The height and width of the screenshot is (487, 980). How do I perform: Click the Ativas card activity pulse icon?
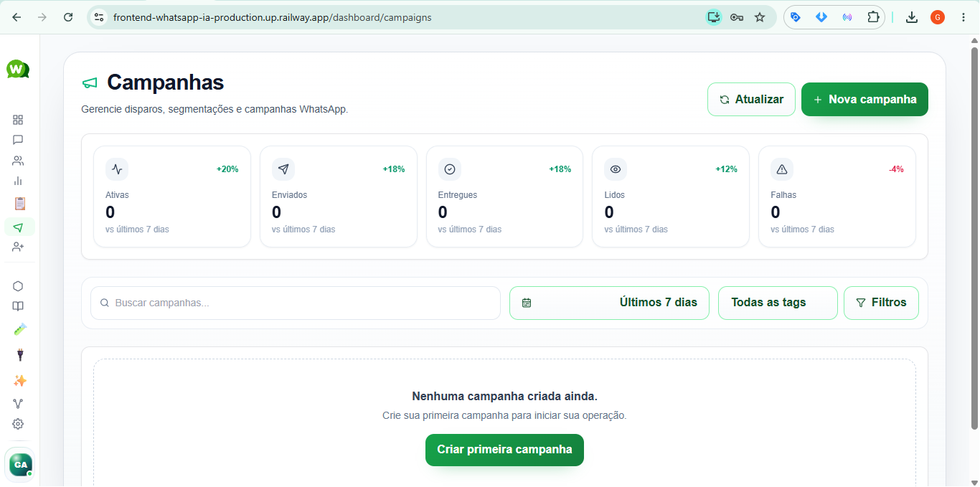[117, 169]
